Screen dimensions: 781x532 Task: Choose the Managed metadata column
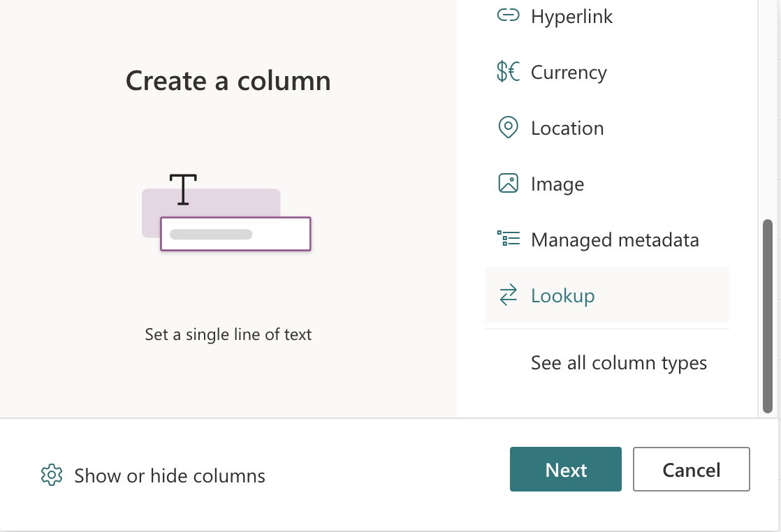(615, 239)
